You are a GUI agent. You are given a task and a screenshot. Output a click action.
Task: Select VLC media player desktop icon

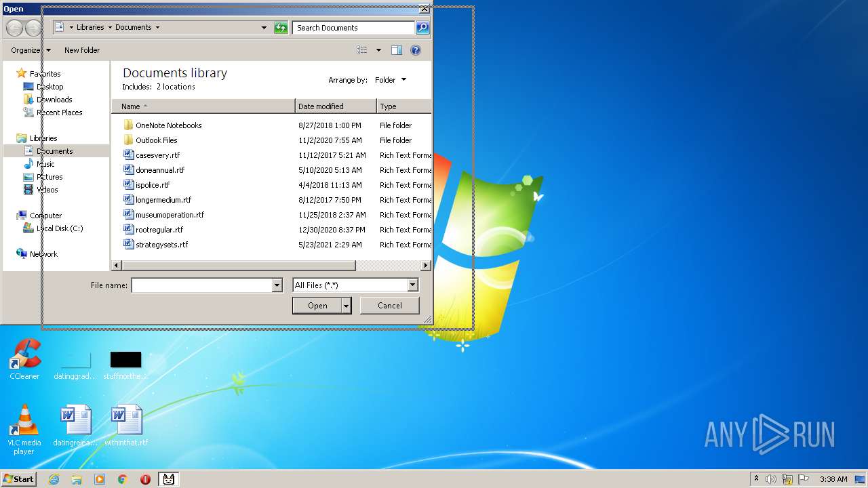click(x=24, y=430)
